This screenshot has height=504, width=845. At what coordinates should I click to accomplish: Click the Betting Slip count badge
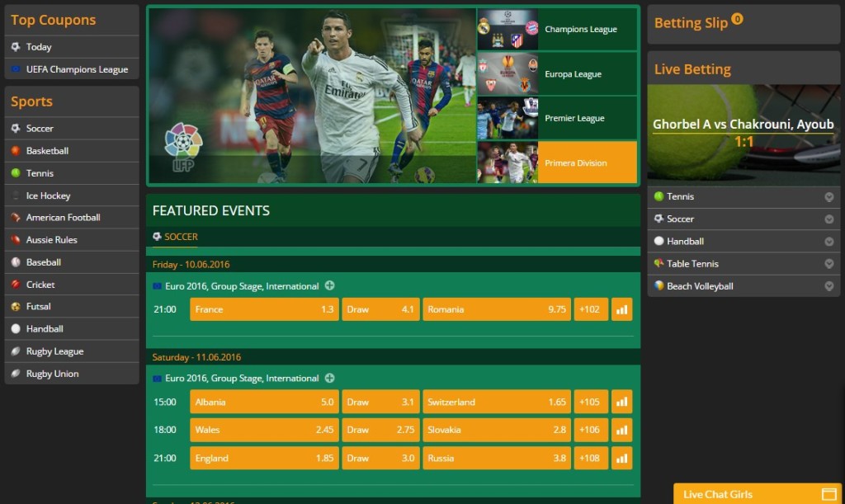coord(737,19)
